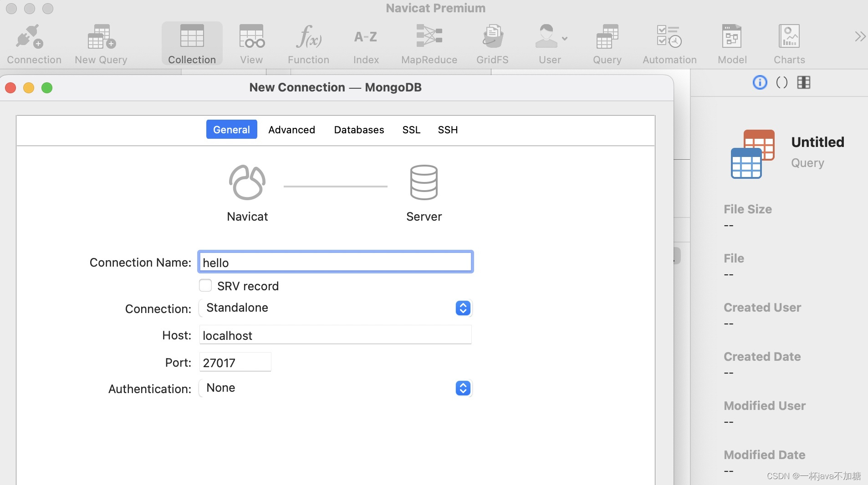Open the View toolbar item

pos(251,44)
